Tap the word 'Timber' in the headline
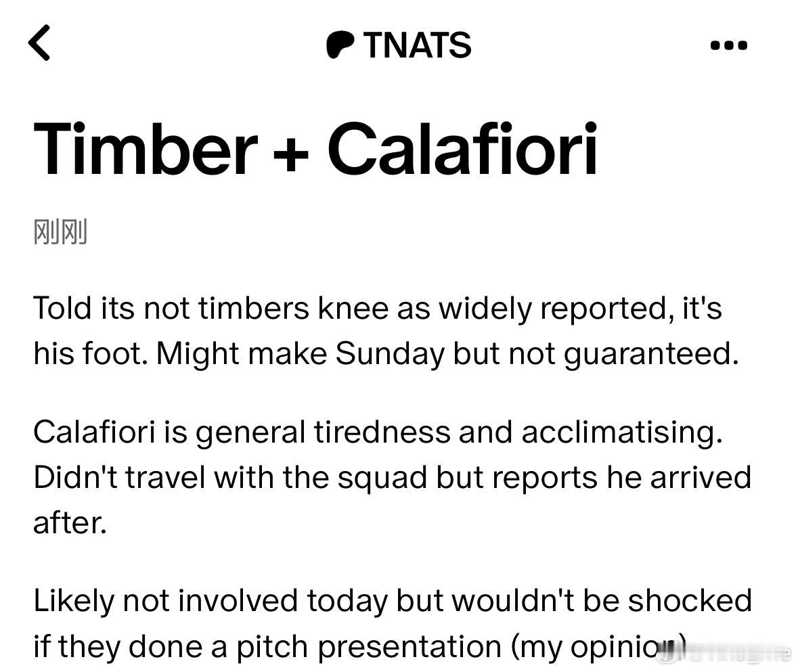This screenshot has height=672, width=798. tap(145, 149)
